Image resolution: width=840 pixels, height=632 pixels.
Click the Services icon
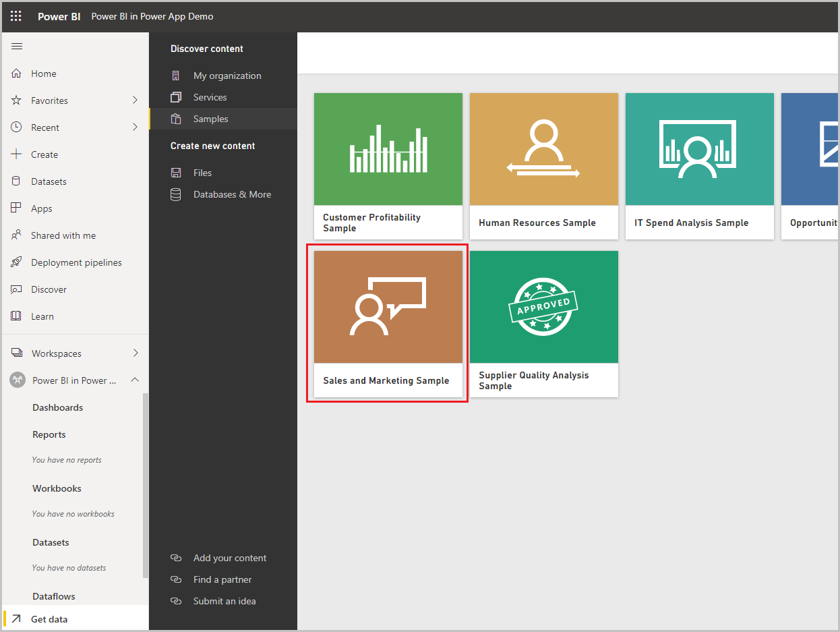(176, 97)
